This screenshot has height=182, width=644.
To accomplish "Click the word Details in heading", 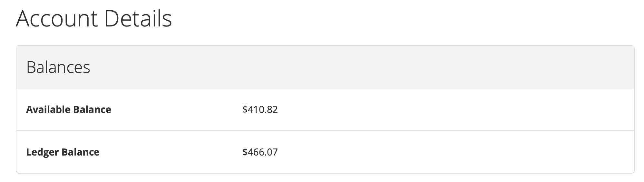I will pos(138,19).
